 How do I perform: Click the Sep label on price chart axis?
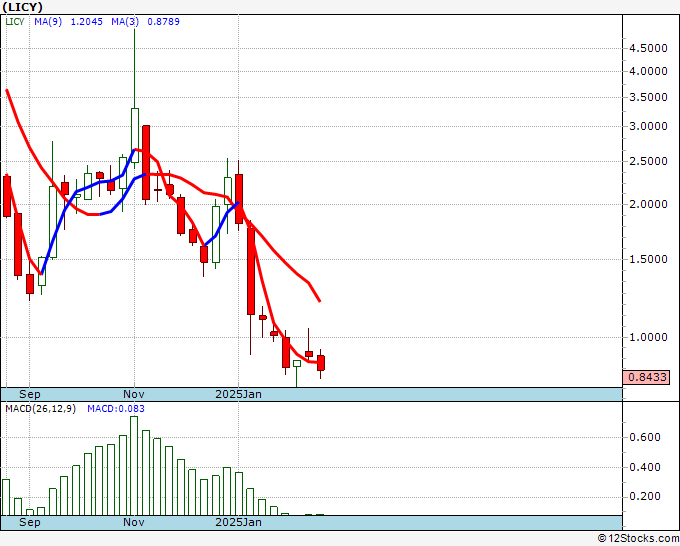(x=29, y=394)
